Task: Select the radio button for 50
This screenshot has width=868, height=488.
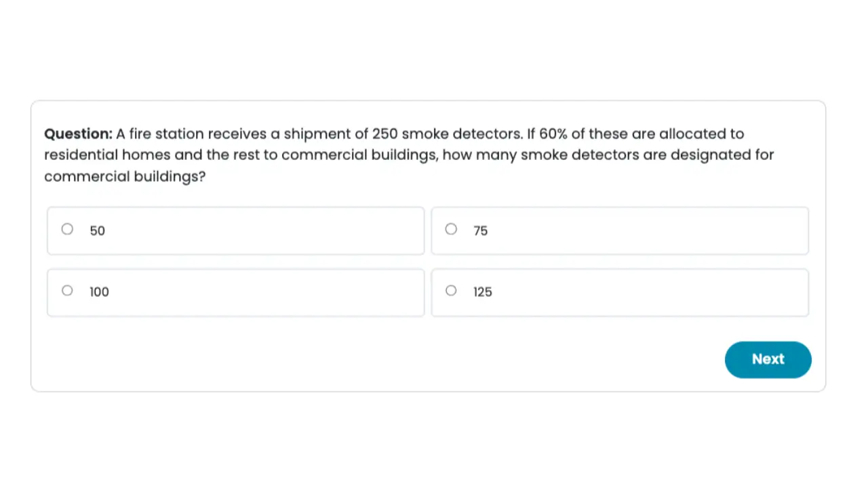Action: tap(67, 229)
